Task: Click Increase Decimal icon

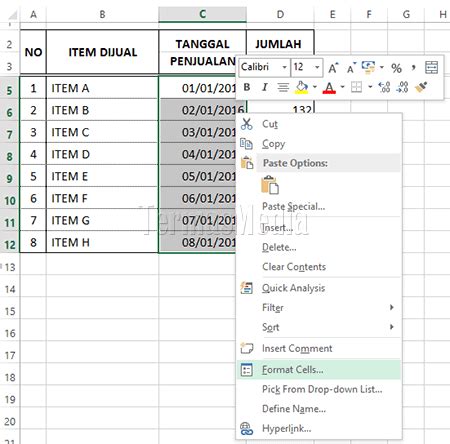Action: tap(384, 87)
